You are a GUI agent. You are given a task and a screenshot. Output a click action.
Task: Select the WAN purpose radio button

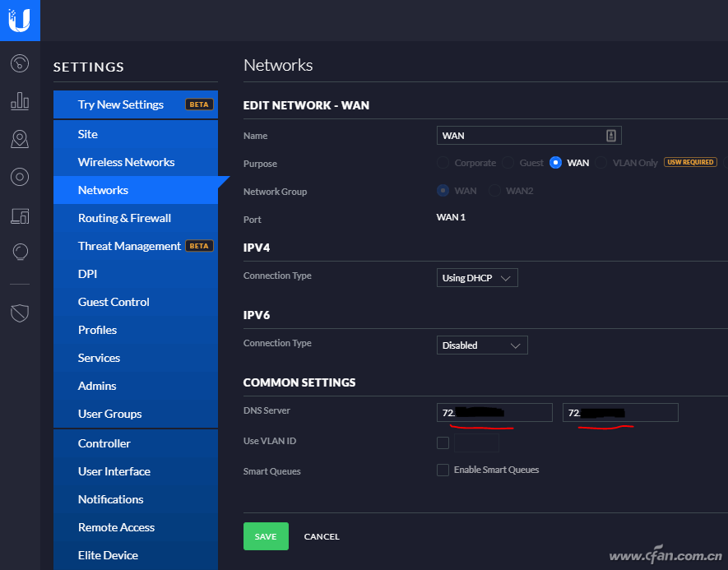coord(555,163)
